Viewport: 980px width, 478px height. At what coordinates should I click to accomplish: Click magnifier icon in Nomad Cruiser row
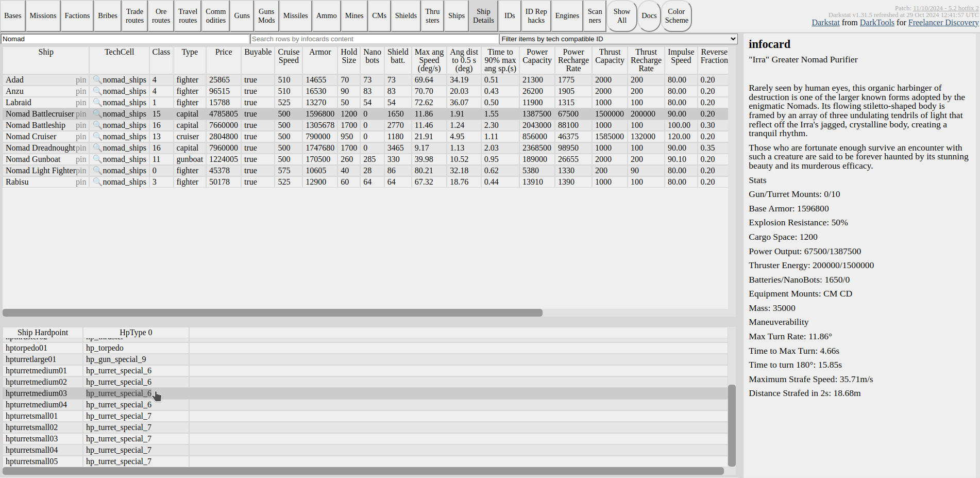(x=97, y=137)
